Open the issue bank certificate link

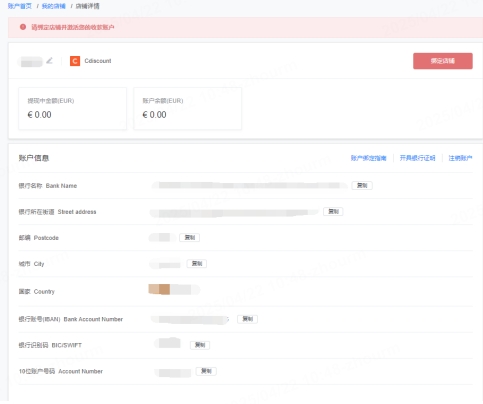(x=417, y=158)
